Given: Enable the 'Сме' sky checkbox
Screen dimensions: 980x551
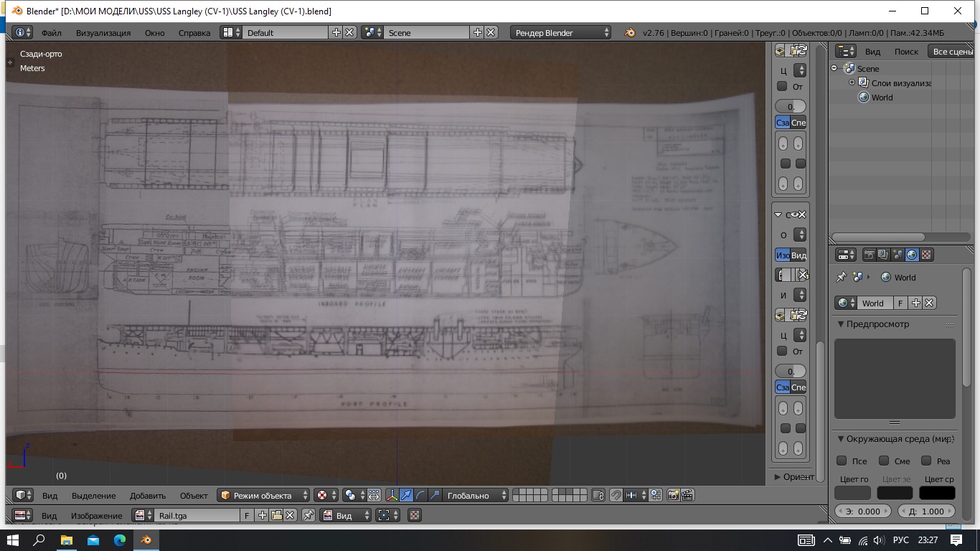Looking at the screenshot, I should [884, 461].
